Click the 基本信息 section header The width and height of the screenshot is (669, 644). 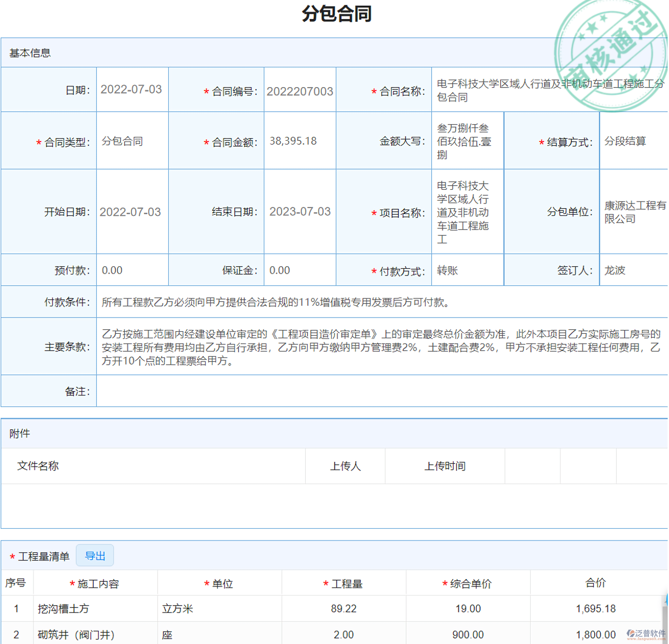click(30, 53)
